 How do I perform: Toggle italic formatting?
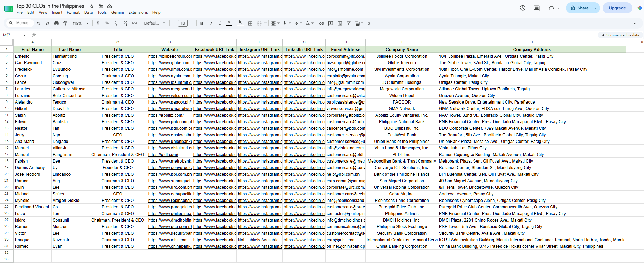[x=211, y=23]
